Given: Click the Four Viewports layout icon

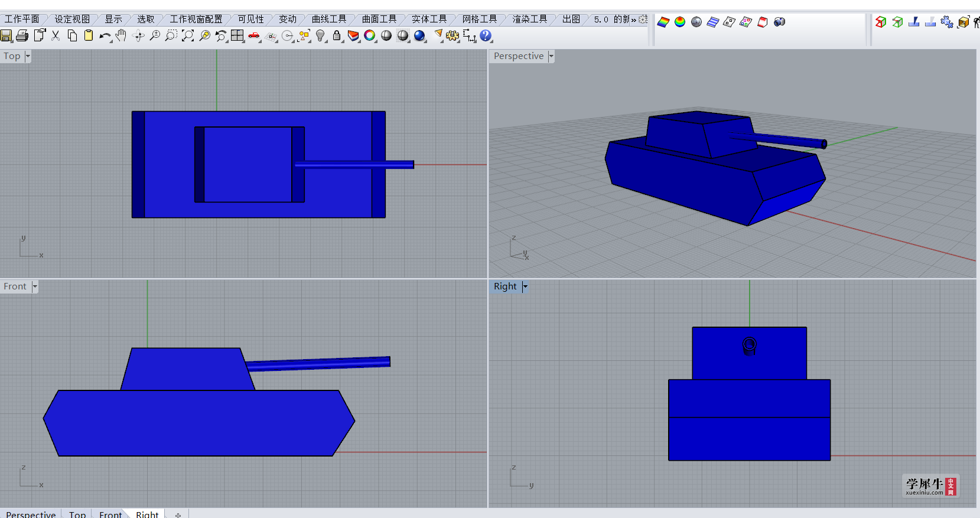Looking at the screenshot, I should click(237, 36).
